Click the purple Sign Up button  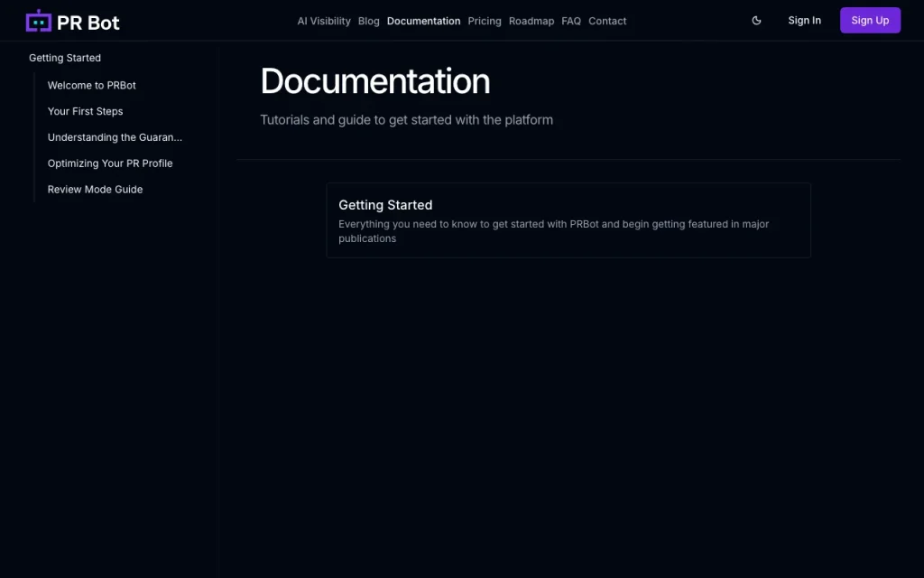[871, 21]
